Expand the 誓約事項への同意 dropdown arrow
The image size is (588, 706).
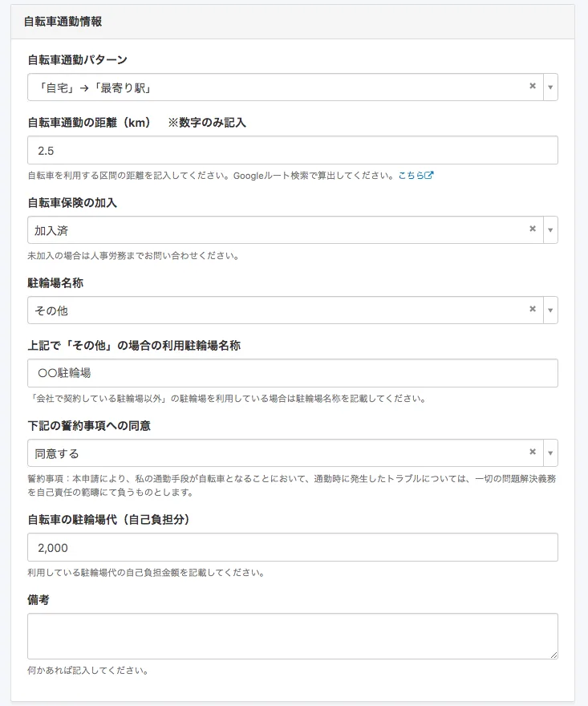550,452
